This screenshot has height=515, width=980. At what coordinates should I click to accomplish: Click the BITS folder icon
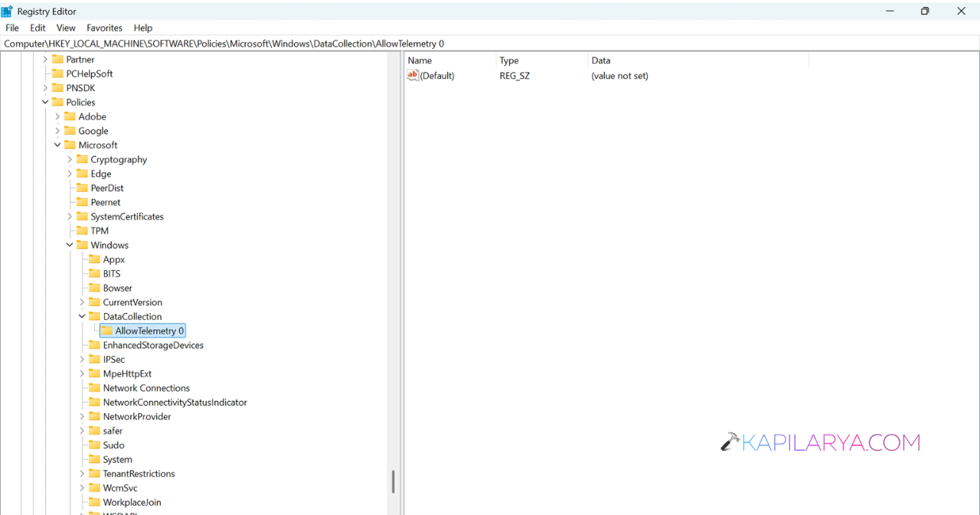click(94, 273)
